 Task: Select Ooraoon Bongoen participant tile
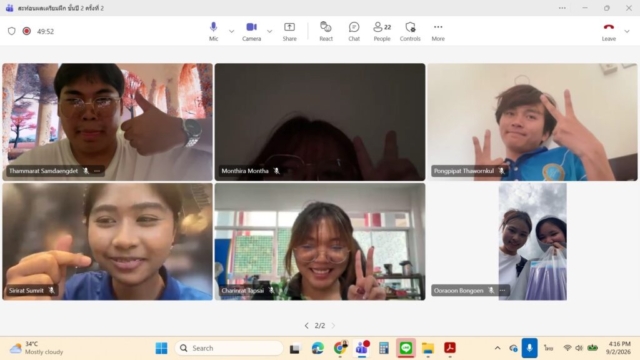tap(532, 241)
